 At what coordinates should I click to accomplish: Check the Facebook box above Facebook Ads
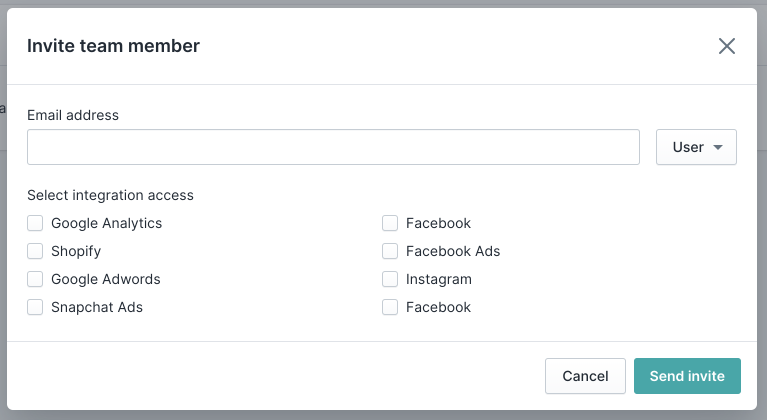pyautogui.click(x=390, y=223)
